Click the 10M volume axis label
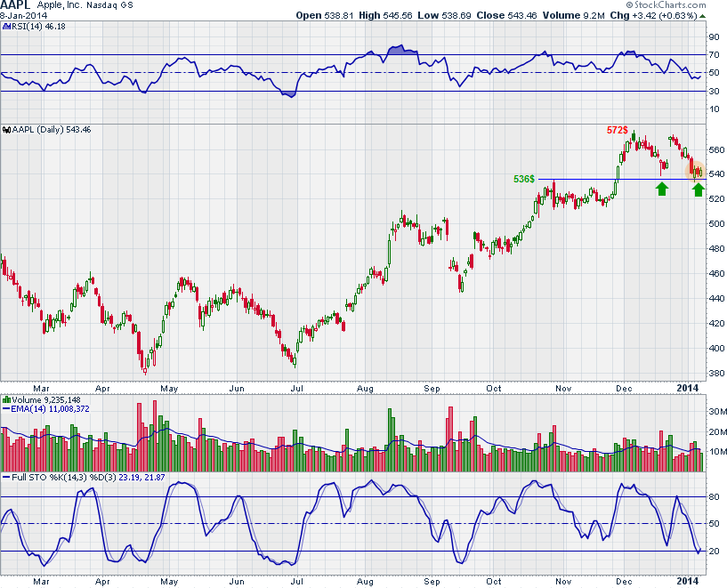 [717, 452]
